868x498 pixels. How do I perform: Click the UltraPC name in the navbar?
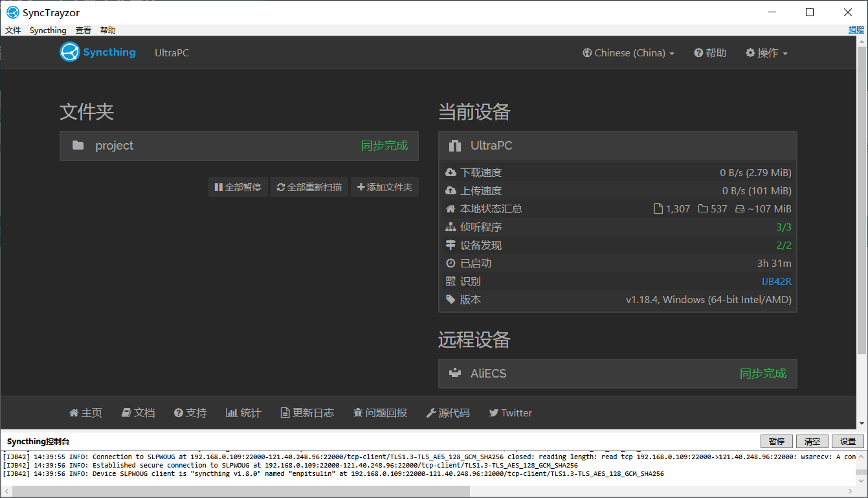pos(172,53)
